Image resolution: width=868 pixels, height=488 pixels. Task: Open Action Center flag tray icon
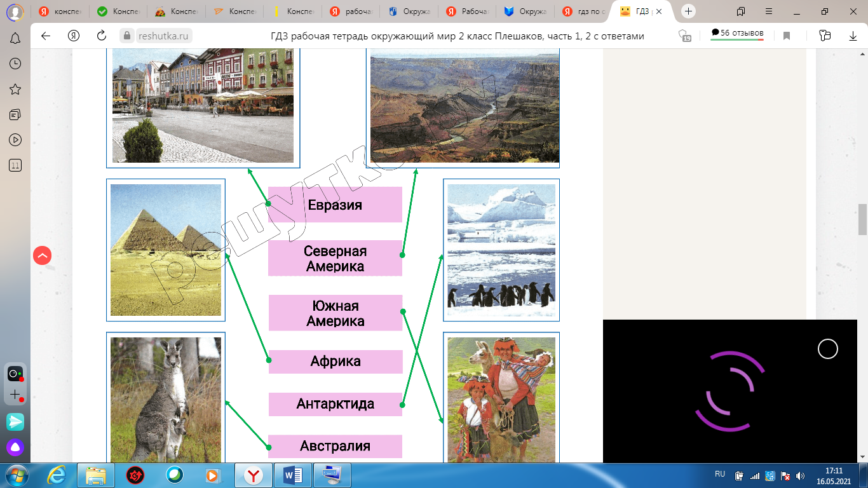pos(785,475)
